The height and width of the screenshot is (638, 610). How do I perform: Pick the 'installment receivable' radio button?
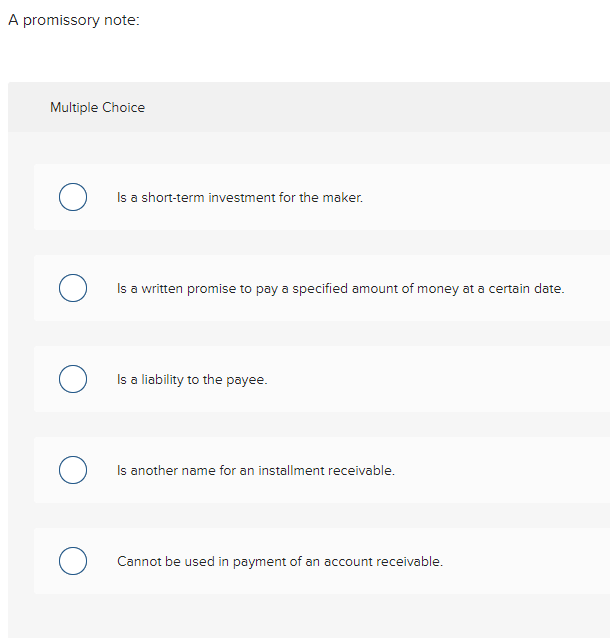(71, 470)
